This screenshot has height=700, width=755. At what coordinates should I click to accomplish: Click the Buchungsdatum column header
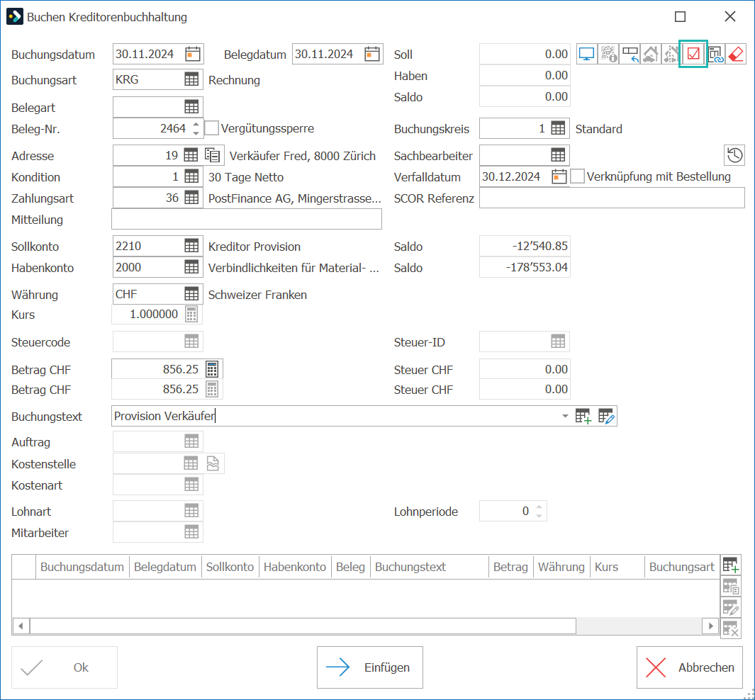coord(82,567)
